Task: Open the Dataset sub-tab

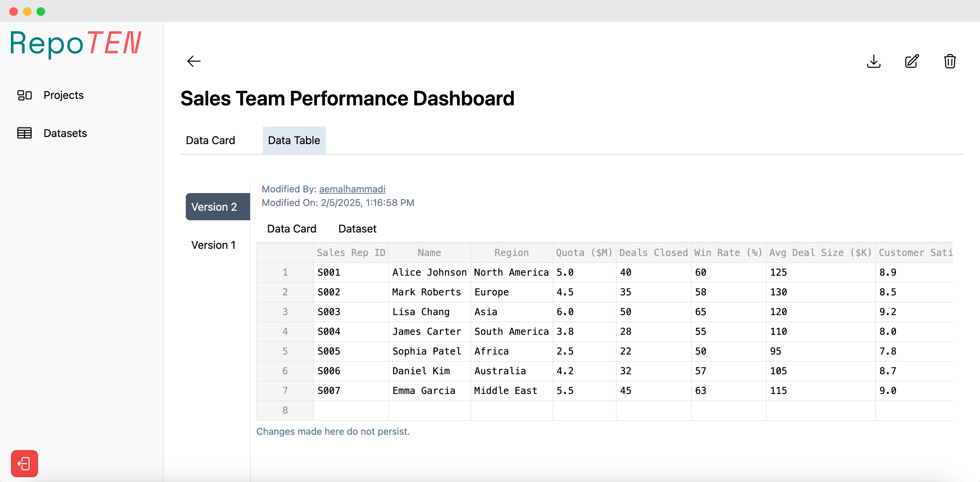Action: pos(357,229)
